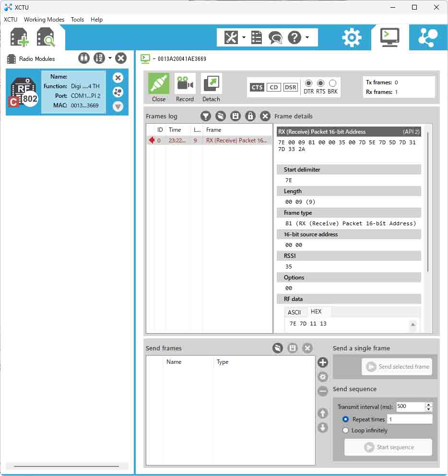Screen dimensions: 448x476
Task: Open the Tools menu
Action: [77, 20]
